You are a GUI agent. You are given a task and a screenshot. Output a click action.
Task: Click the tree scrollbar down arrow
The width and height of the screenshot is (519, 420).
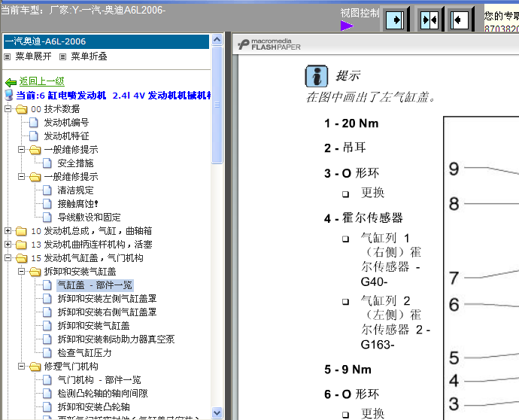tap(217, 413)
